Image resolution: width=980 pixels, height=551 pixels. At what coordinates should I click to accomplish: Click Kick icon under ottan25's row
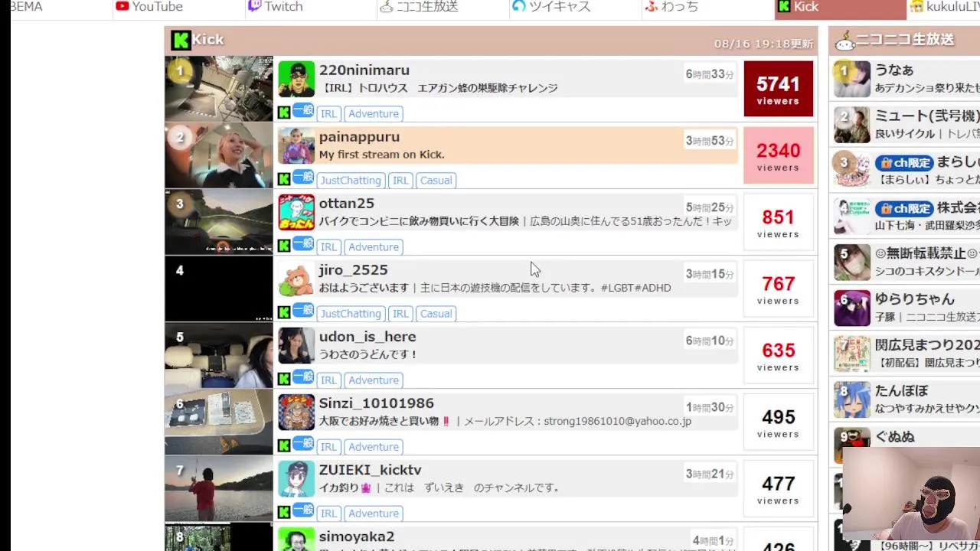coord(284,246)
